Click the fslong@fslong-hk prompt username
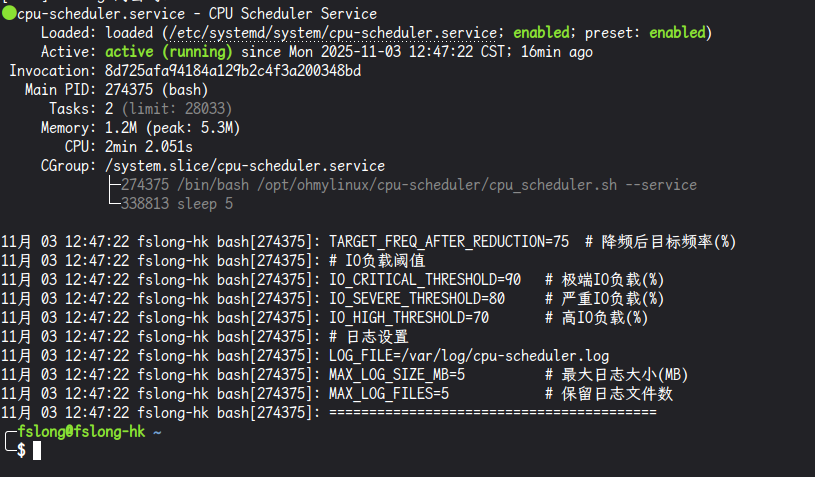Image resolution: width=815 pixels, height=477 pixels. pyautogui.click(x=81, y=431)
